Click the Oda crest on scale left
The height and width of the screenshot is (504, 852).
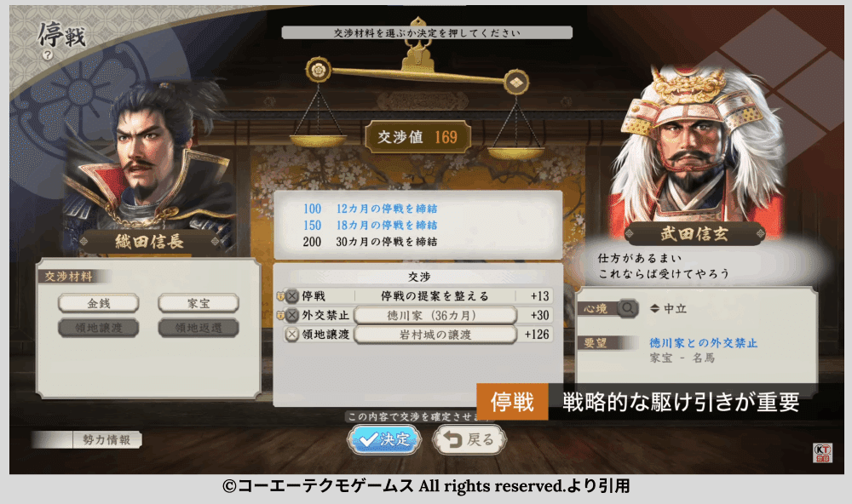point(319,70)
